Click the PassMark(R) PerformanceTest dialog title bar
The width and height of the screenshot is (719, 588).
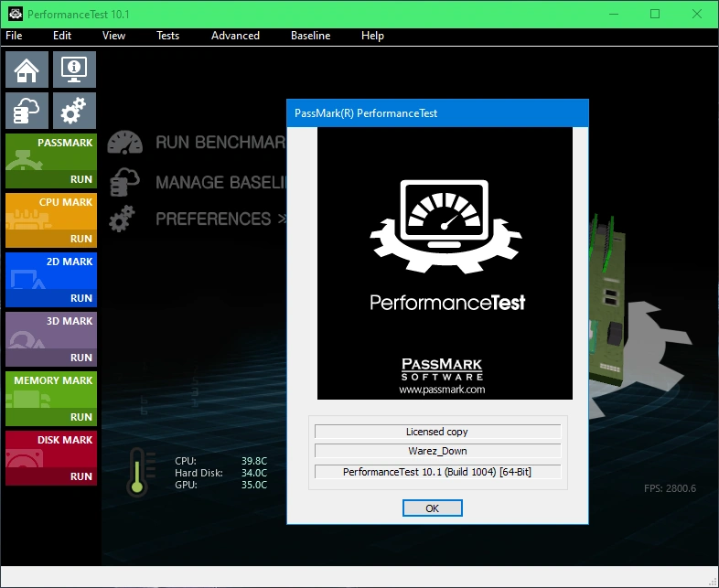[x=437, y=113]
